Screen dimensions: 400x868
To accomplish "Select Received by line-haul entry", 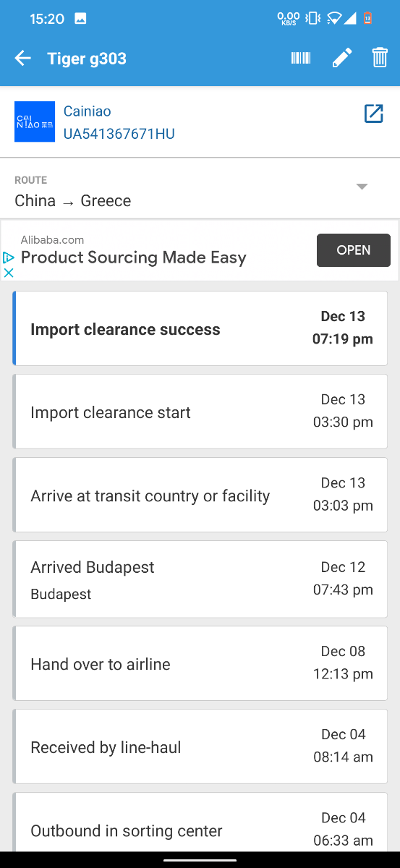I will coord(200,746).
